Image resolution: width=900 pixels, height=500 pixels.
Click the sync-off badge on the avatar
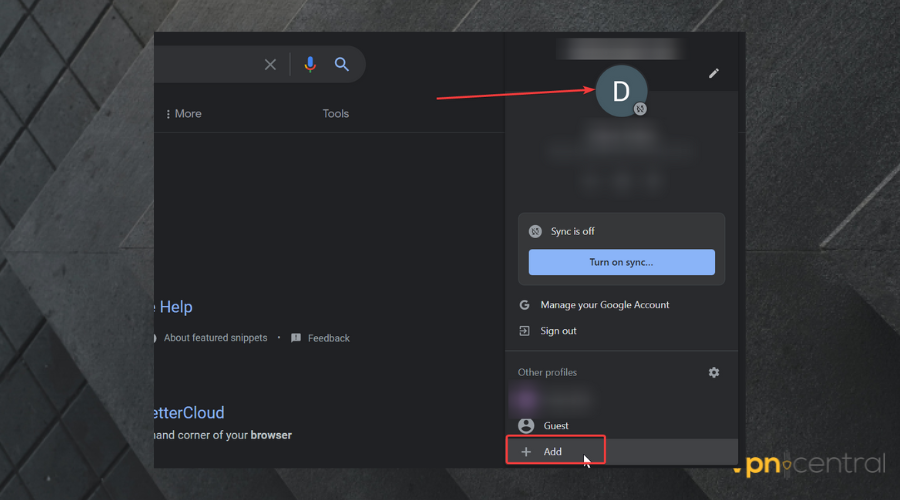click(x=640, y=108)
